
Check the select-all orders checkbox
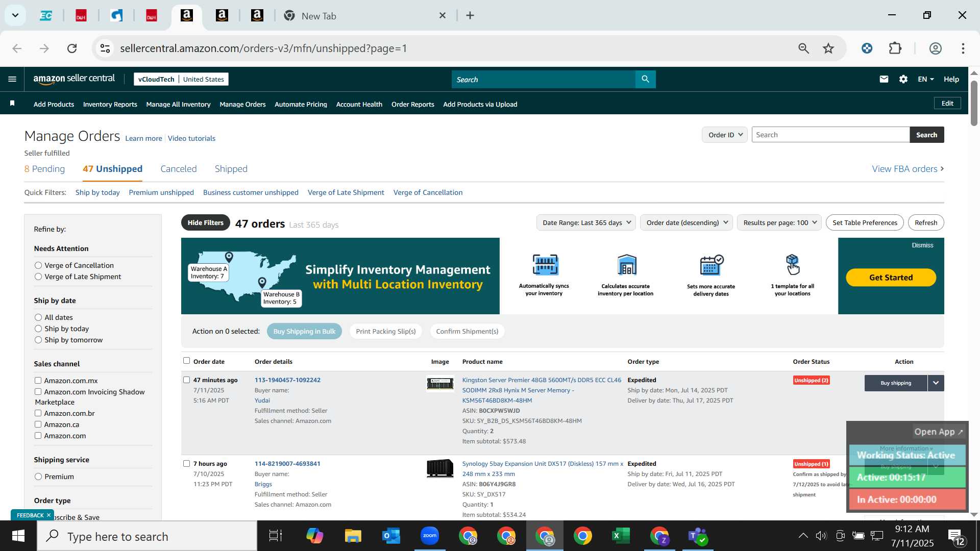[x=186, y=361]
